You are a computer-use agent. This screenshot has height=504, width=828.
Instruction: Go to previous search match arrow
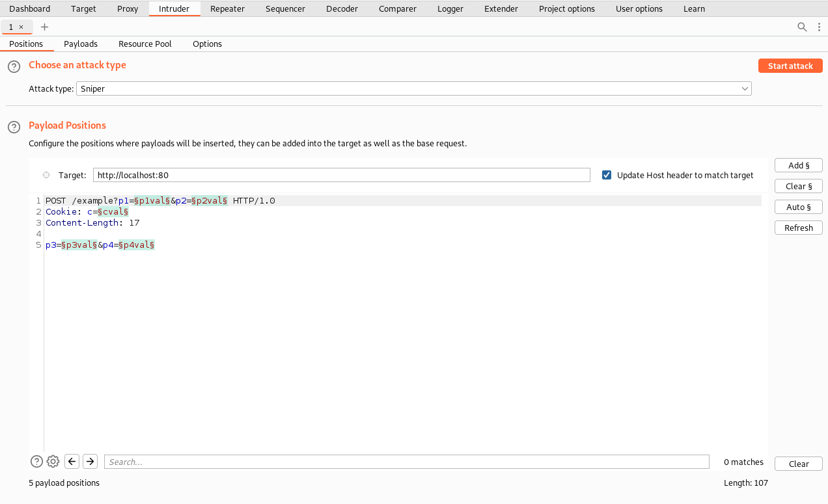coord(72,462)
